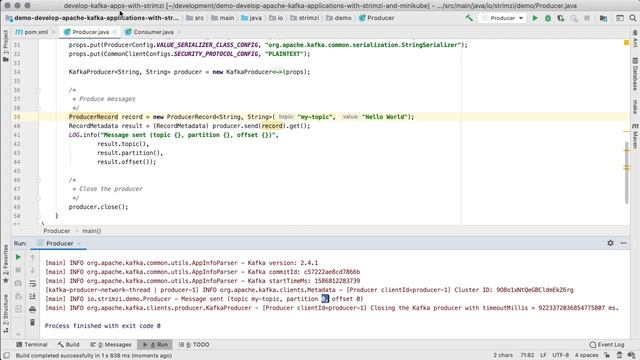Clear console with the trash icon
Image resolution: width=640 pixels, height=360 pixels.
(33, 322)
